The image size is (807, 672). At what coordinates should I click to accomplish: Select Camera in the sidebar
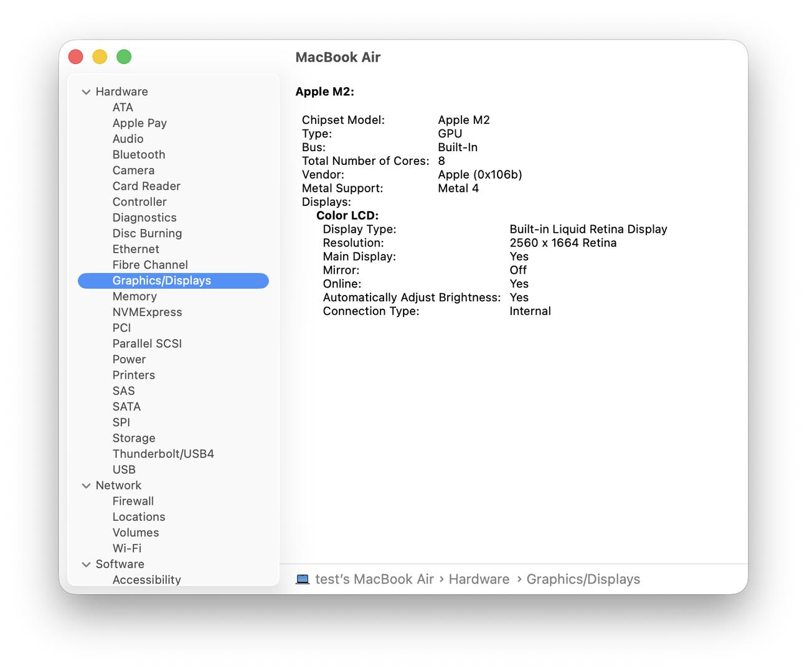point(133,170)
